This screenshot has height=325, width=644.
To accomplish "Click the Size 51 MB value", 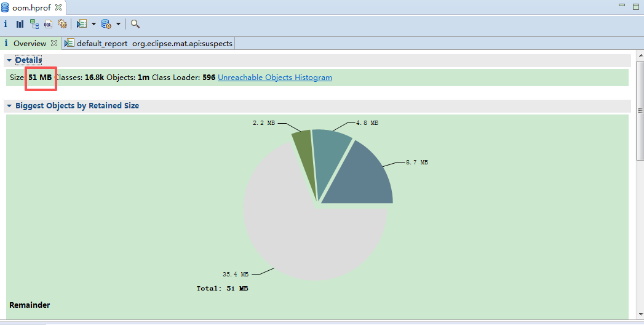I will 40,77.
